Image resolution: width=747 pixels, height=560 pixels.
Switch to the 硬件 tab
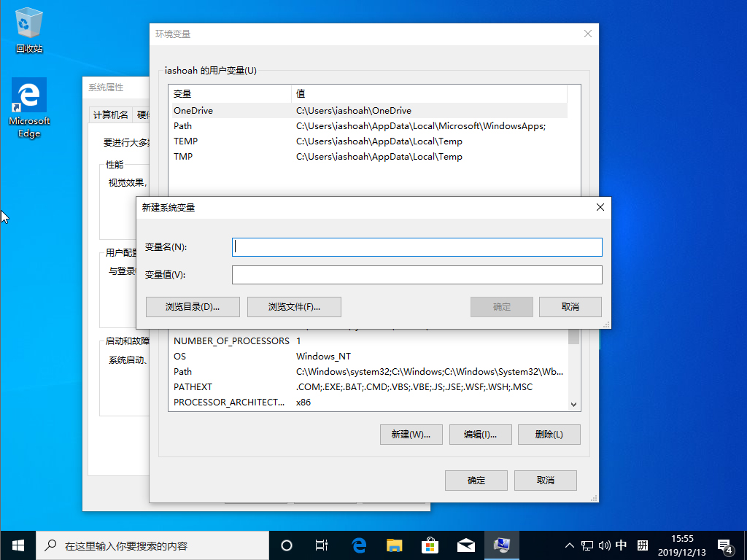pos(144,114)
